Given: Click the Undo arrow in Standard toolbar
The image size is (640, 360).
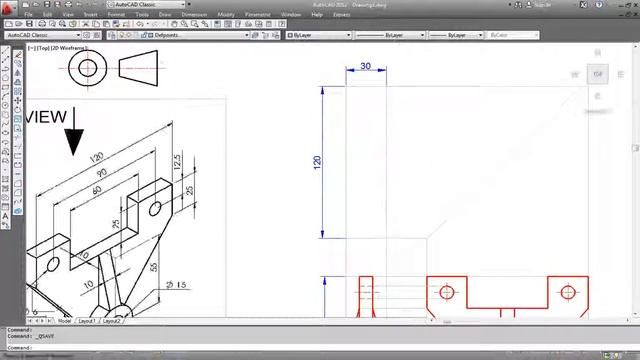Looking at the screenshot, I should tap(140, 24).
